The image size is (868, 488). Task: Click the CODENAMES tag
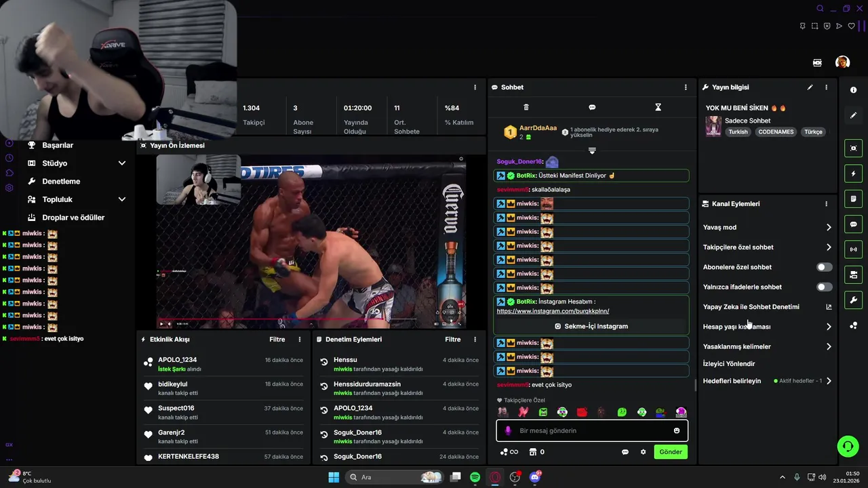[x=776, y=132]
